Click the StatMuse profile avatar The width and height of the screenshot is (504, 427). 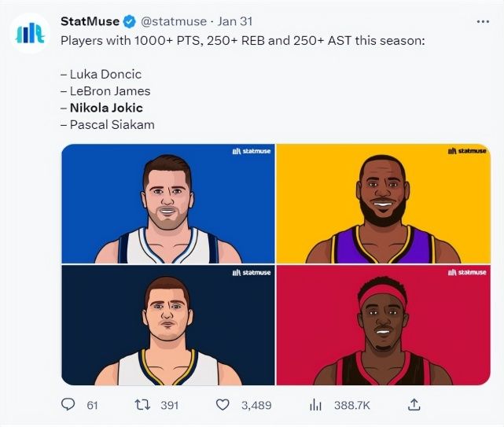point(30,33)
